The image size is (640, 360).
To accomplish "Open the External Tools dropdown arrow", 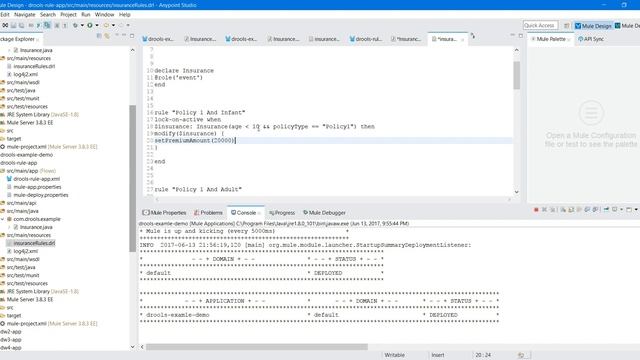I will click(113, 25).
